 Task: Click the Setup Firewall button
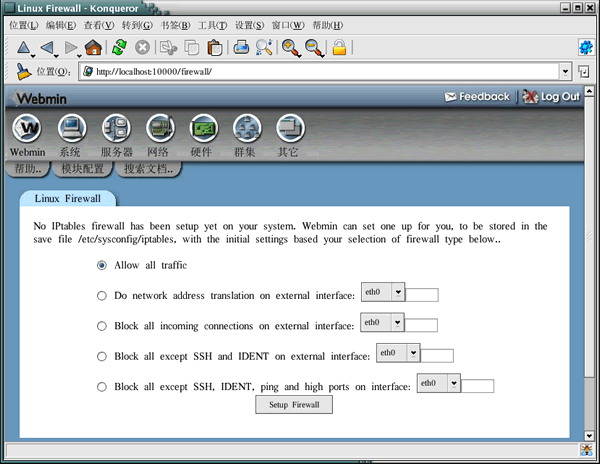coord(294,405)
